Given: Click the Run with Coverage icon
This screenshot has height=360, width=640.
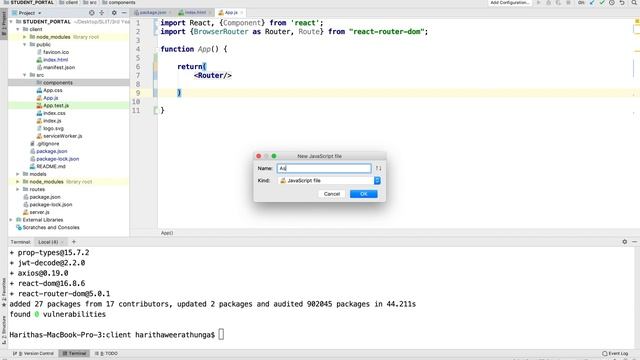Looking at the screenshot, I should 558,3.
